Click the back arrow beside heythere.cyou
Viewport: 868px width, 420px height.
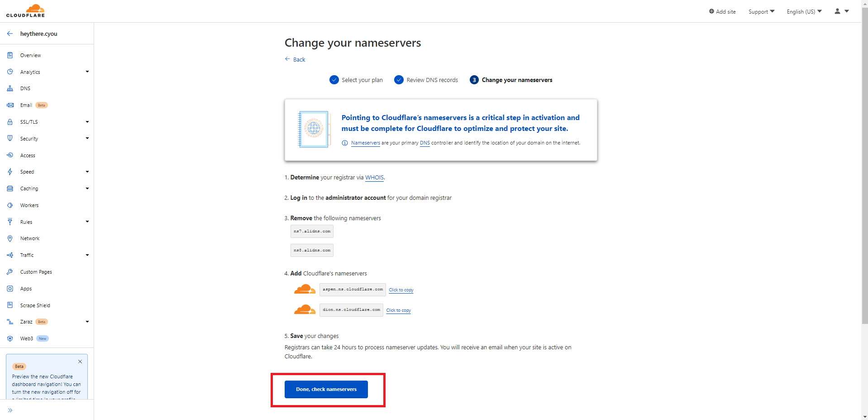10,34
